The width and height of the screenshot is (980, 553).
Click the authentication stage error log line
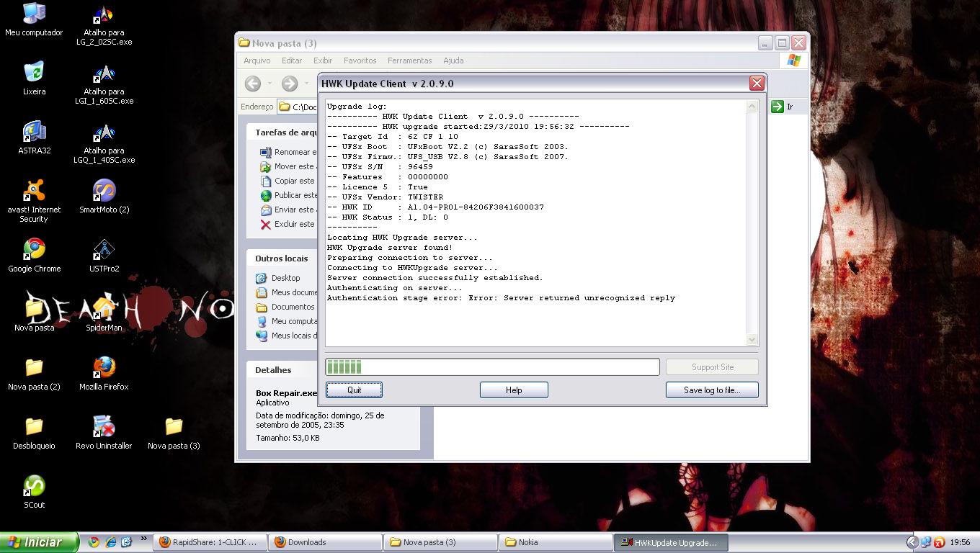(x=501, y=297)
